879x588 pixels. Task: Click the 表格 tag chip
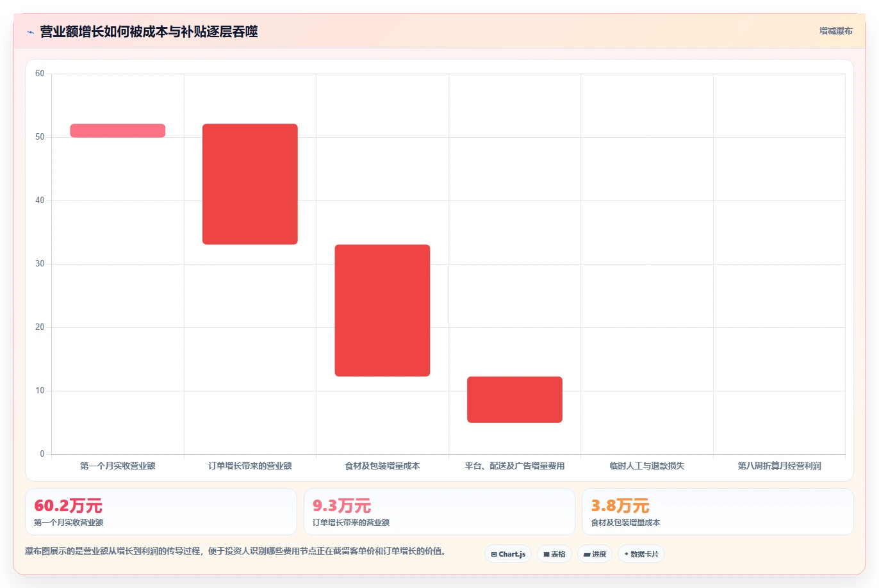click(x=554, y=554)
